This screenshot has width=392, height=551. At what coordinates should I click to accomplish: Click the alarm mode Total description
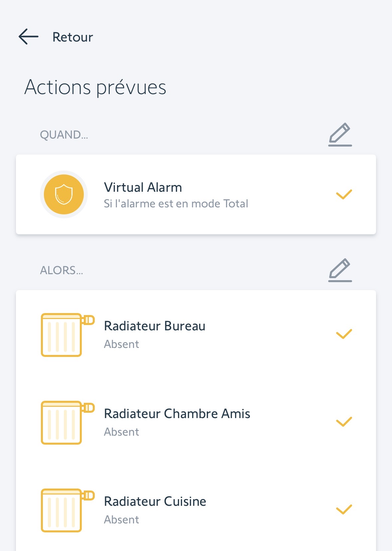pyautogui.click(x=176, y=204)
